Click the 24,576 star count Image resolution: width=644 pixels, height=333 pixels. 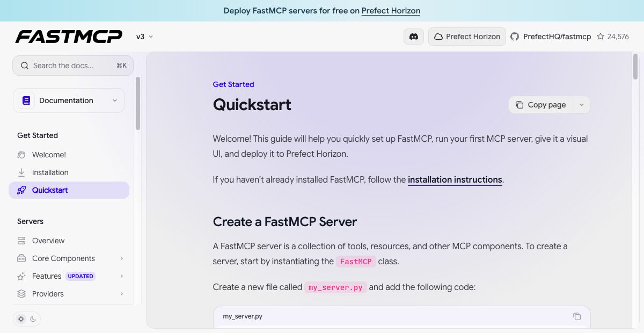[x=618, y=37]
